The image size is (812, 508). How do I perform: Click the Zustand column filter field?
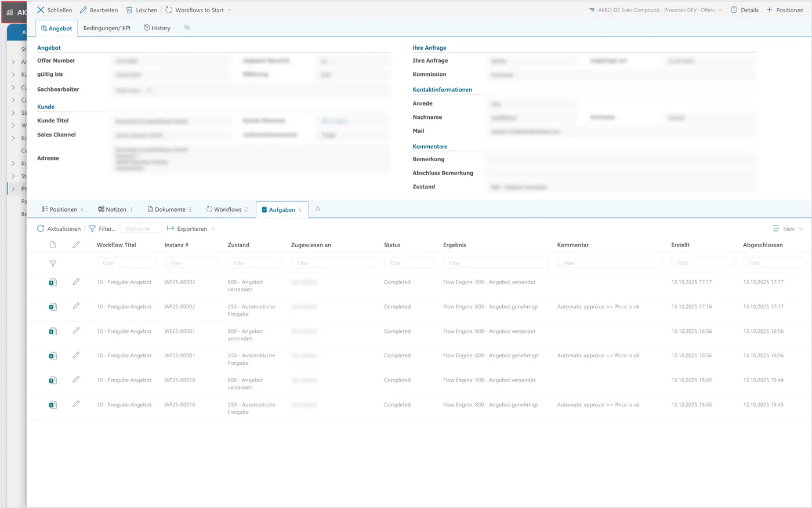[255, 263]
